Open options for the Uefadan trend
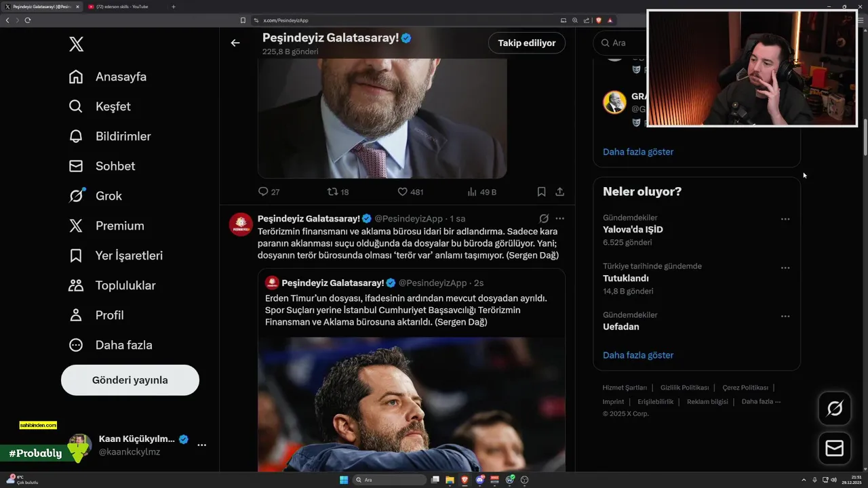This screenshot has height=488, width=868. pos(785,317)
